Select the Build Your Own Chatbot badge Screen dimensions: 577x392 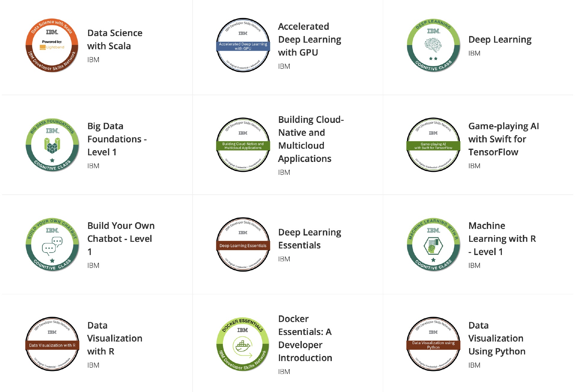tap(52, 245)
